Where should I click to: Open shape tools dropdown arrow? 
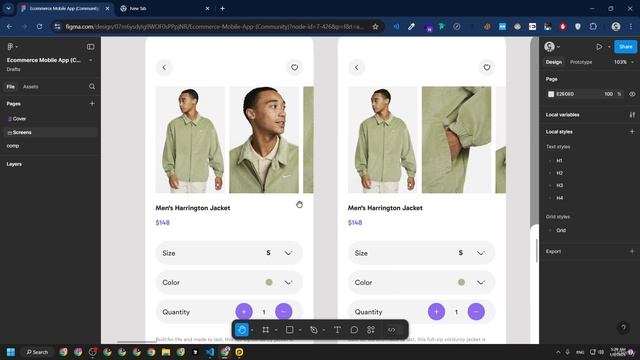coord(300,330)
